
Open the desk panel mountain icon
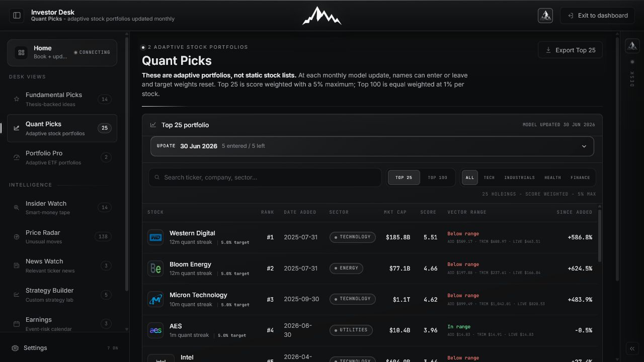click(x=632, y=46)
